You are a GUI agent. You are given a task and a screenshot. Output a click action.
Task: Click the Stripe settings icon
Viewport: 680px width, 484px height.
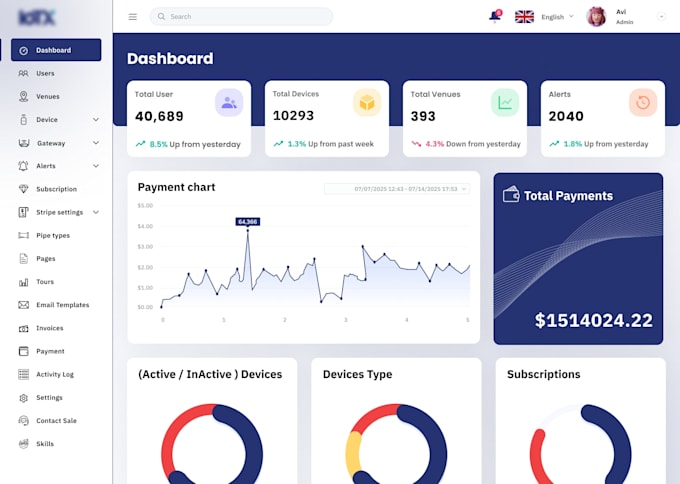tap(23, 212)
